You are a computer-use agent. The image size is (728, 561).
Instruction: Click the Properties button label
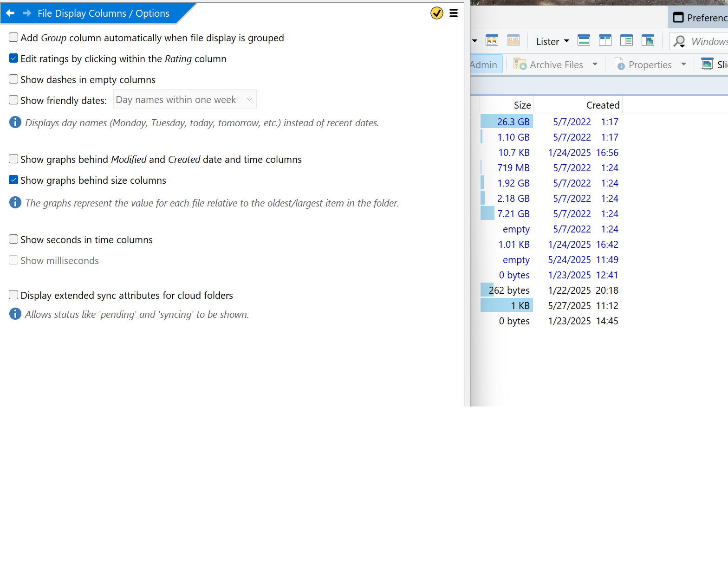650,64
